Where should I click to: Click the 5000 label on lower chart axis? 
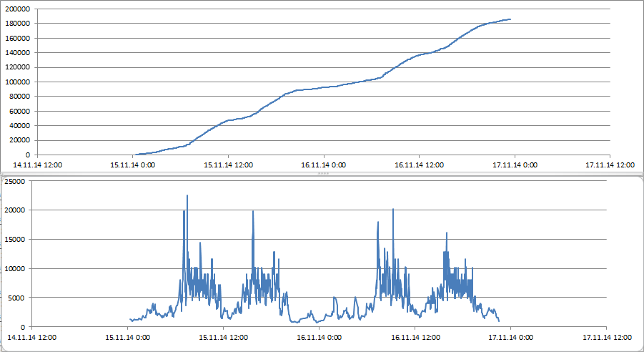(x=18, y=298)
